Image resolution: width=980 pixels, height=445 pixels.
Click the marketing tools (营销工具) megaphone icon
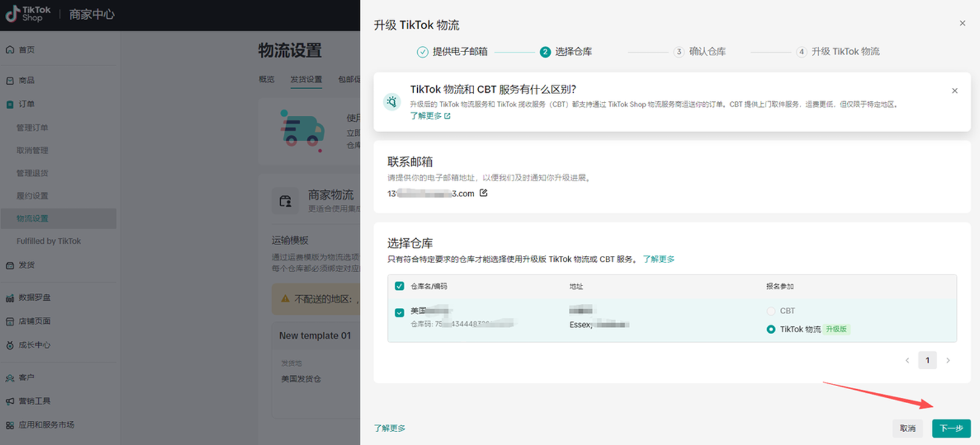[10, 401]
